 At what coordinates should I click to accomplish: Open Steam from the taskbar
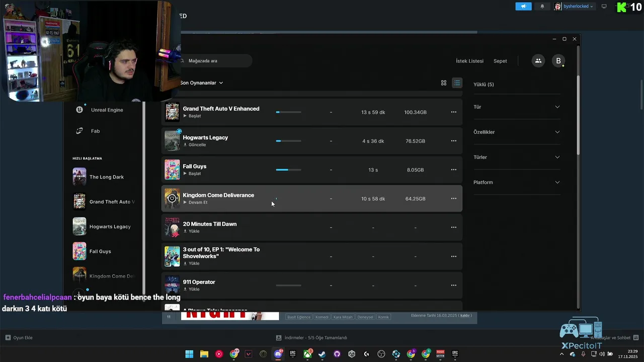(322, 354)
